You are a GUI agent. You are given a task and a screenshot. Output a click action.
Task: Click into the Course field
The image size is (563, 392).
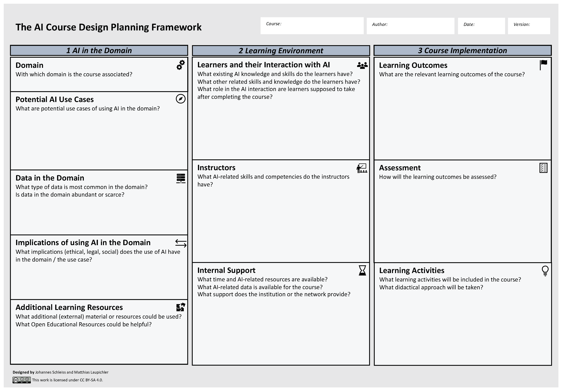pos(312,26)
